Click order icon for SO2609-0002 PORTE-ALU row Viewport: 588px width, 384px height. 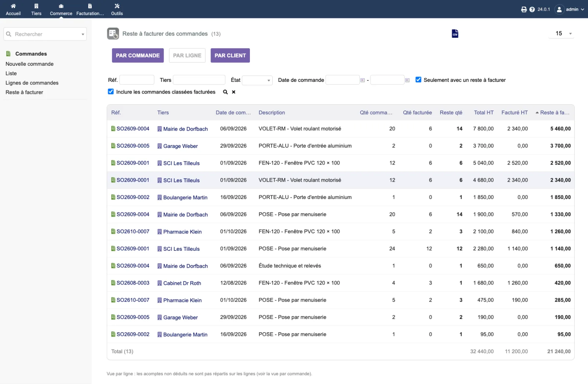click(x=113, y=197)
